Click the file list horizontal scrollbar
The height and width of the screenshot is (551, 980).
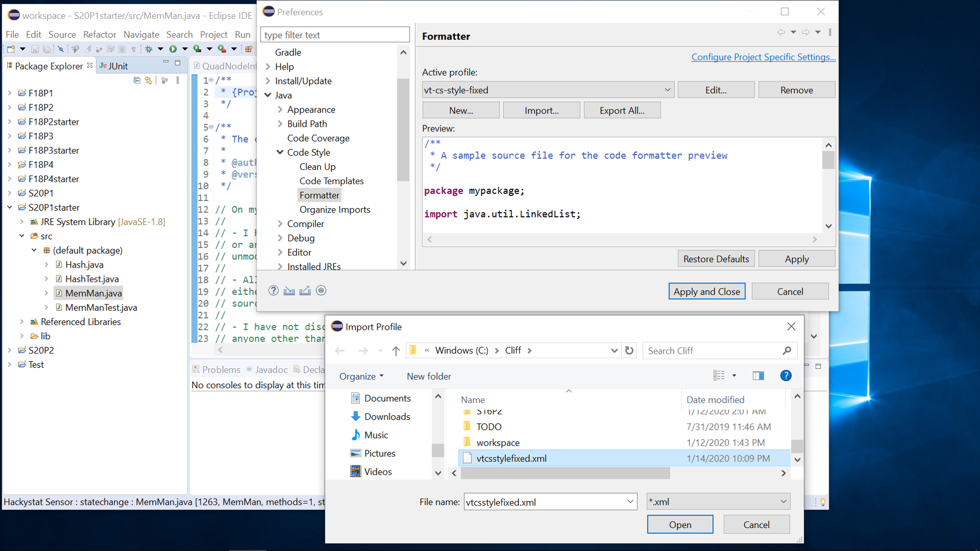[565, 473]
